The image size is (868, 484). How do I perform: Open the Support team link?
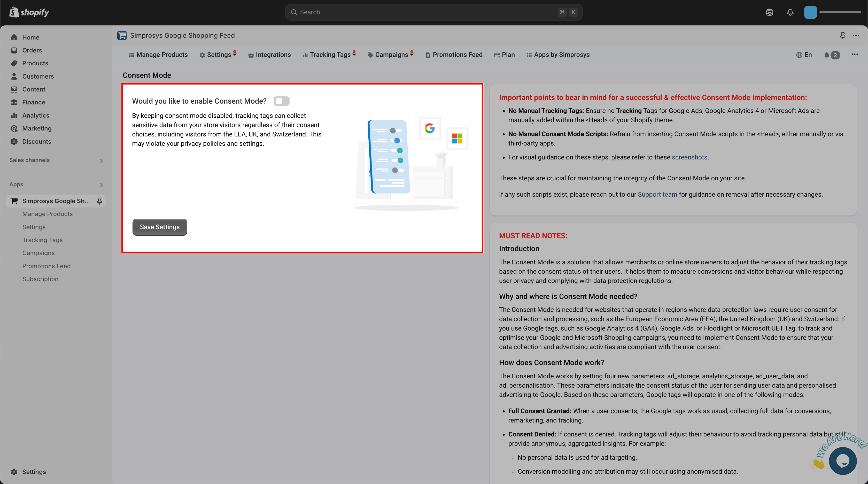tap(657, 195)
